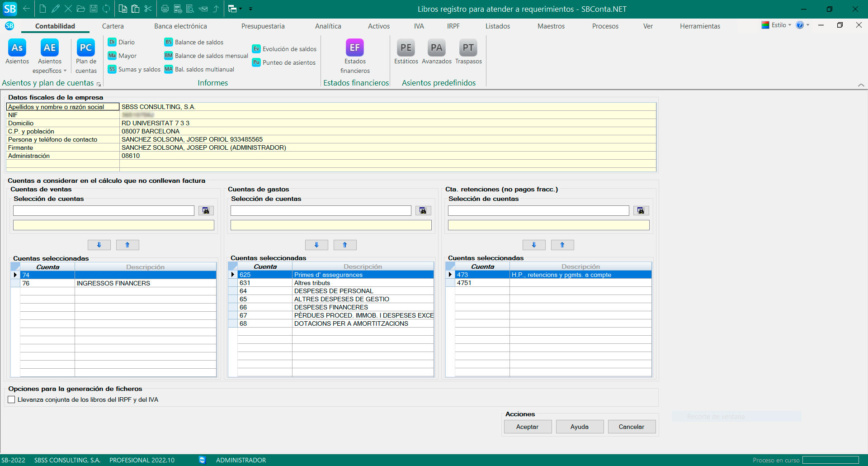Open Balance de saldos mensual report
This screenshot has width=868, height=466.
(207, 56)
